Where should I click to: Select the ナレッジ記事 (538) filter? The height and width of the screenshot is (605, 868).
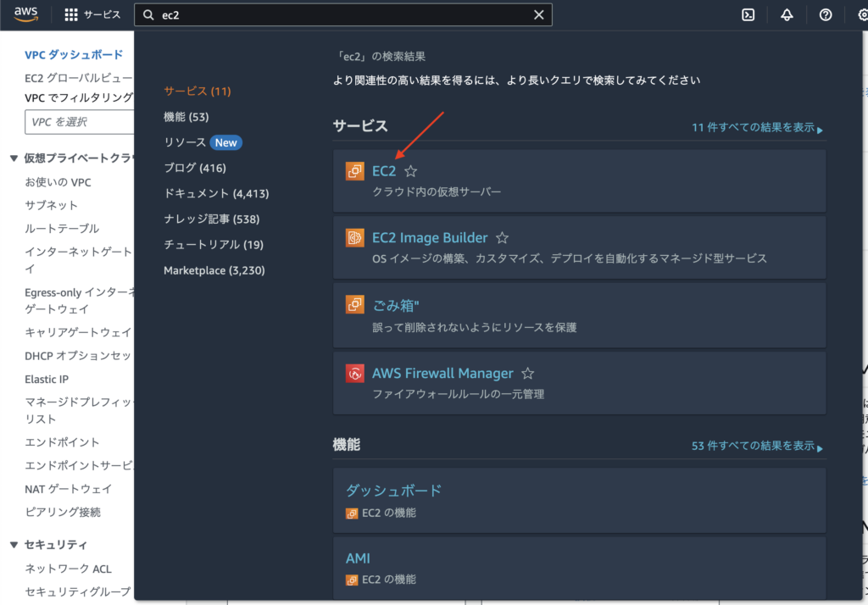[x=211, y=219]
